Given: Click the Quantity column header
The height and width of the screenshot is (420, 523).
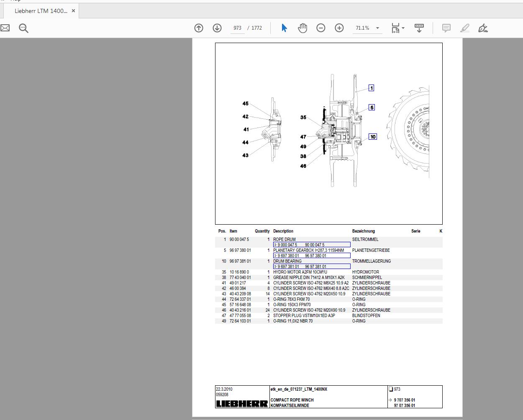Looking at the screenshot, I should pyautogui.click(x=262, y=231).
